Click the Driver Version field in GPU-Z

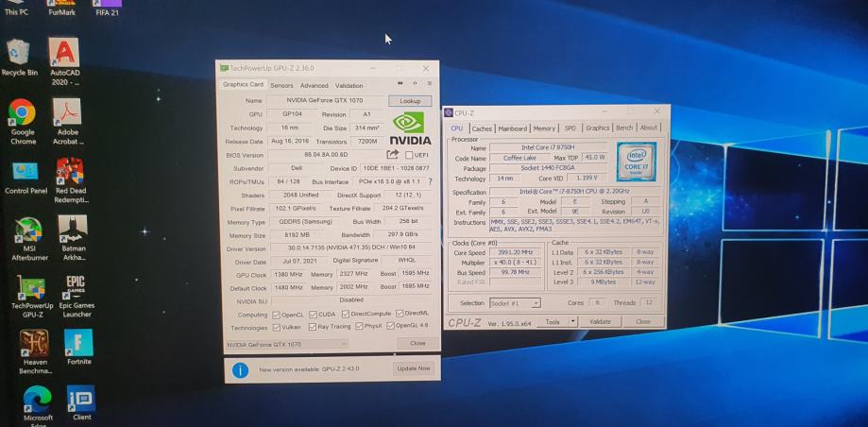[351, 249]
